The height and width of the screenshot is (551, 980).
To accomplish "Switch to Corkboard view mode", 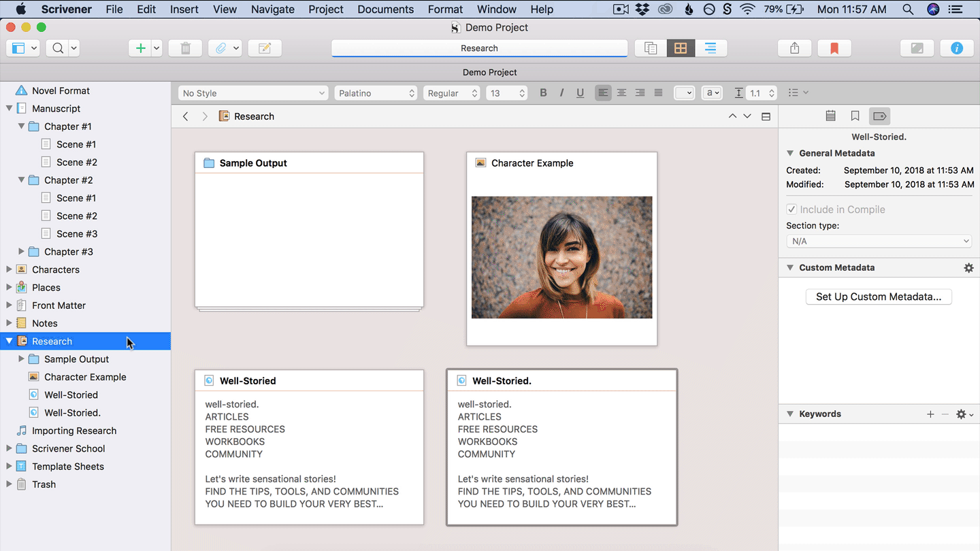I will click(681, 48).
